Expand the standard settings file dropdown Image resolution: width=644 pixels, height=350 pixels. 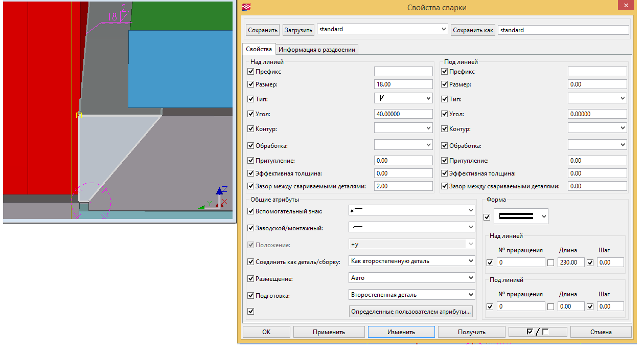(x=382, y=30)
